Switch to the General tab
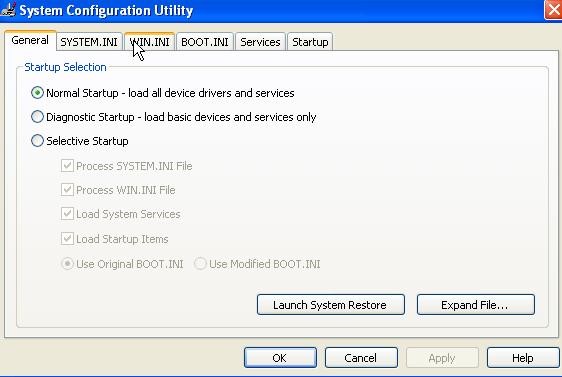The width and height of the screenshot is (562, 377). pos(30,40)
